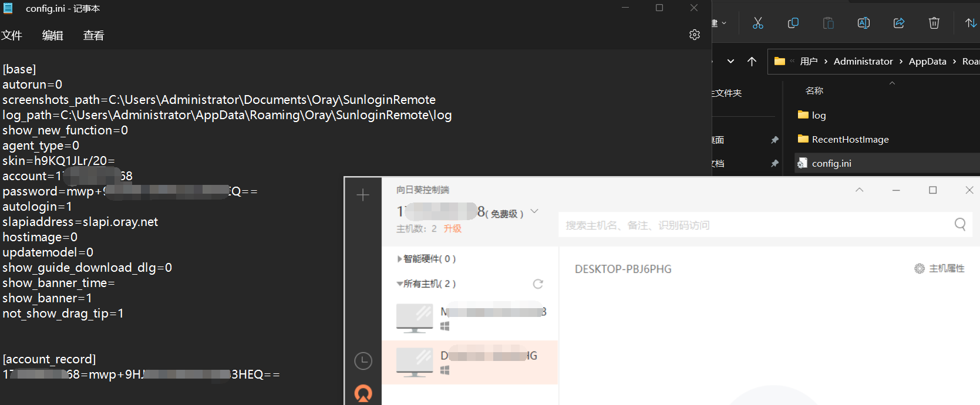Click the Sunlogin orange logo icon

[x=363, y=393]
